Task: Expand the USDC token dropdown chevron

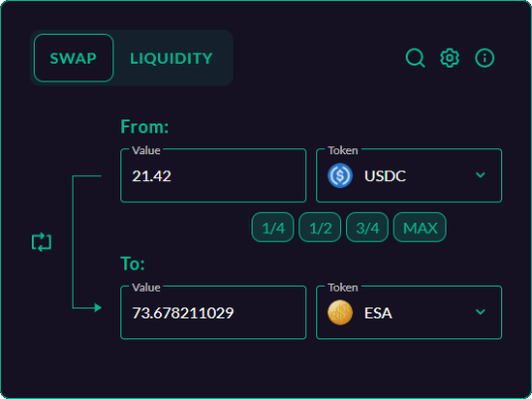Action: tap(480, 175)
